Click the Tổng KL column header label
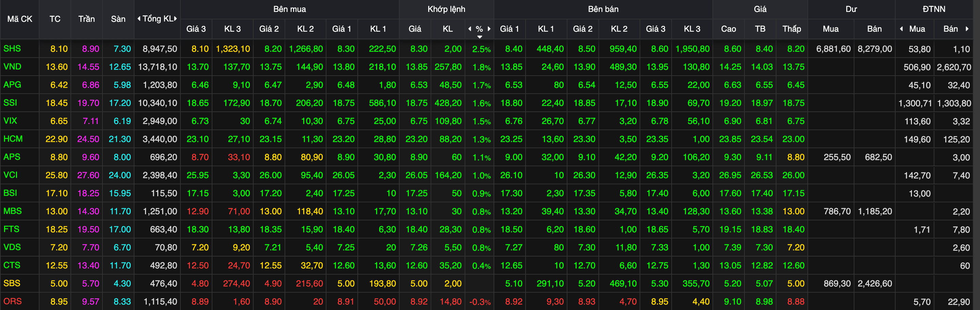 click(x=158, y=19)
